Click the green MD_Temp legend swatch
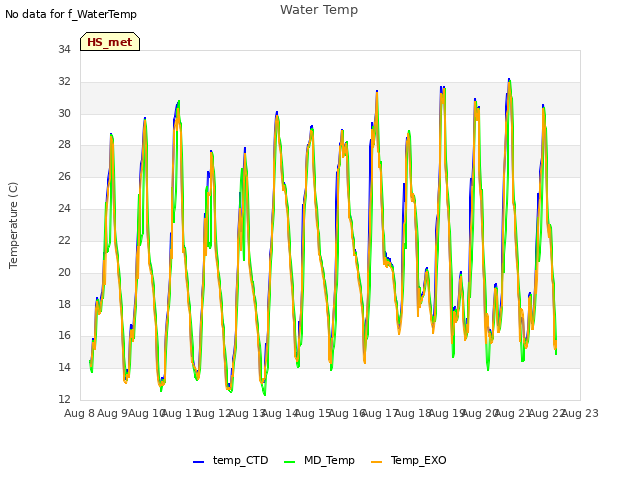The width and height of the screenshot is (640, 480). coord(289,462)
